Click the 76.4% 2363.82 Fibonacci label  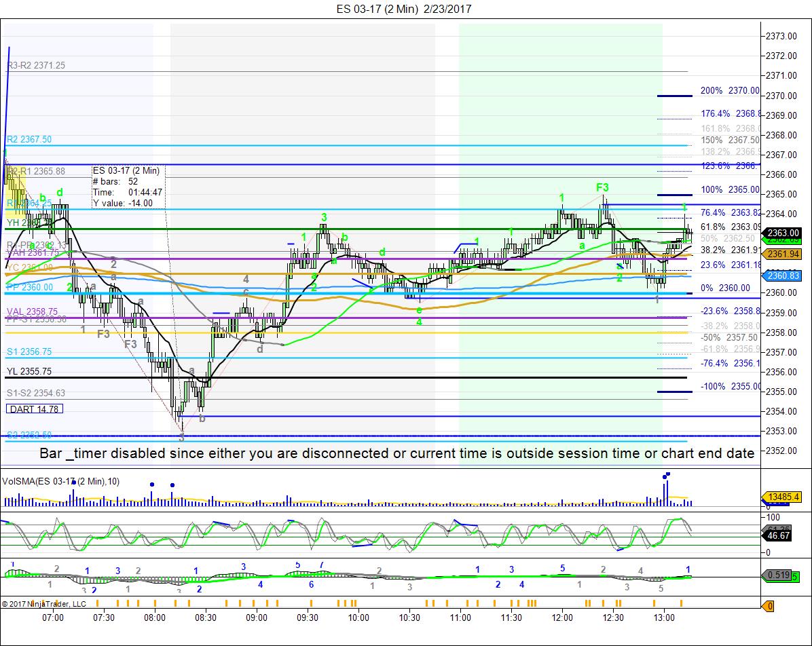click(730, 213)
